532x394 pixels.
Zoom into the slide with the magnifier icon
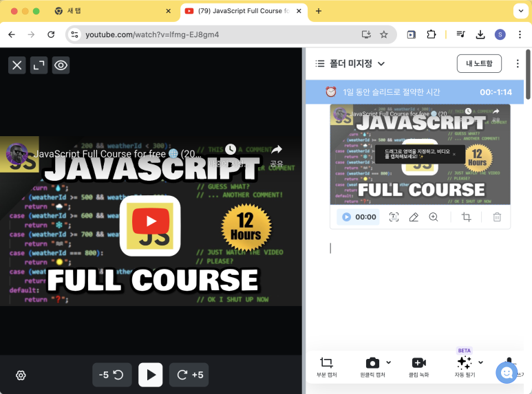(x=434, y=217)
